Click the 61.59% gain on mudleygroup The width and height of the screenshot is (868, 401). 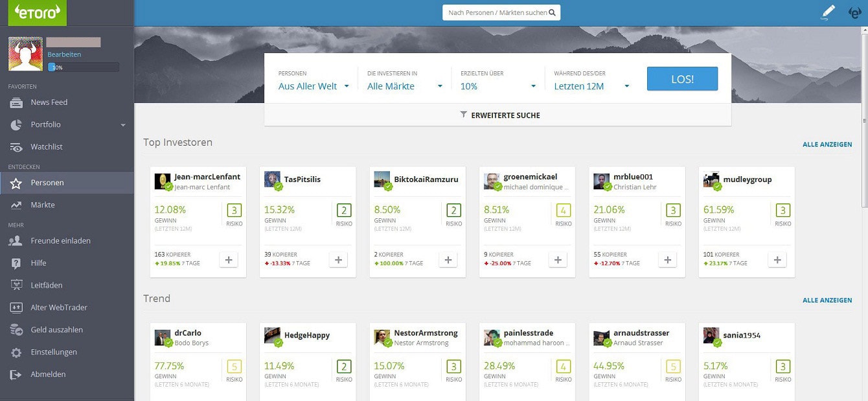(718, 210)
